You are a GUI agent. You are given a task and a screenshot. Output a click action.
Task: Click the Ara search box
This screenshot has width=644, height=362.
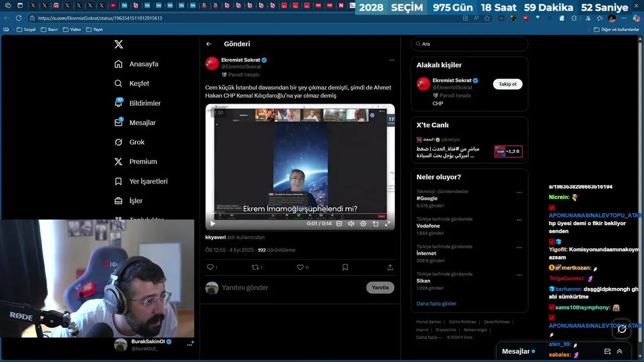[x=469, y=44]
